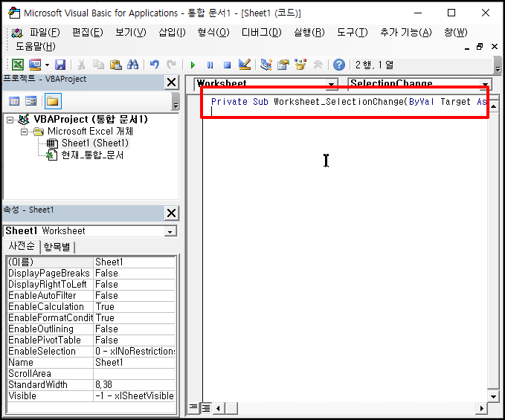Open the 보기(V) menu

tap(131, 32)
